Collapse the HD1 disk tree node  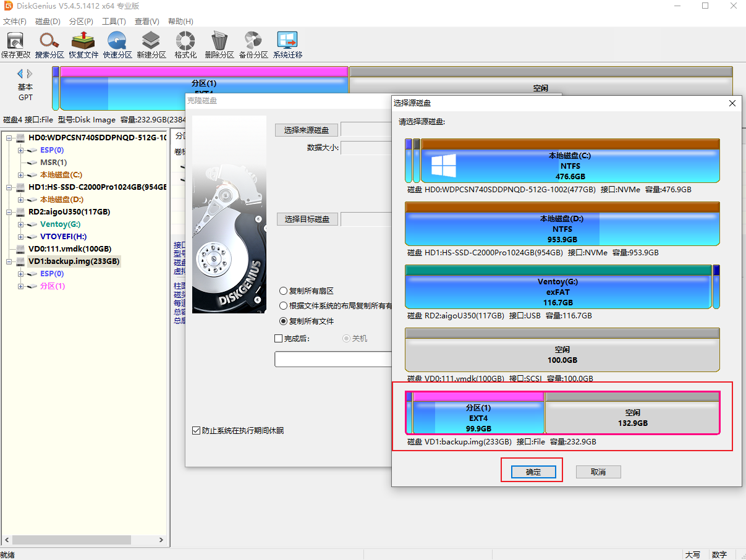(x=9, y=187)
